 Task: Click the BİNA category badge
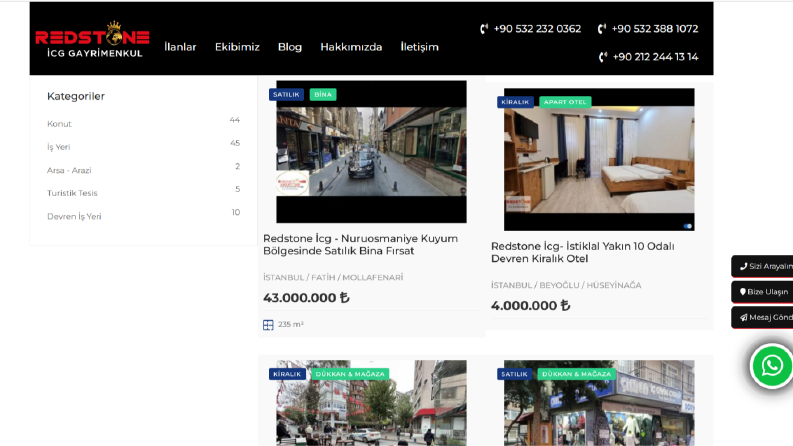pos(323,95)
